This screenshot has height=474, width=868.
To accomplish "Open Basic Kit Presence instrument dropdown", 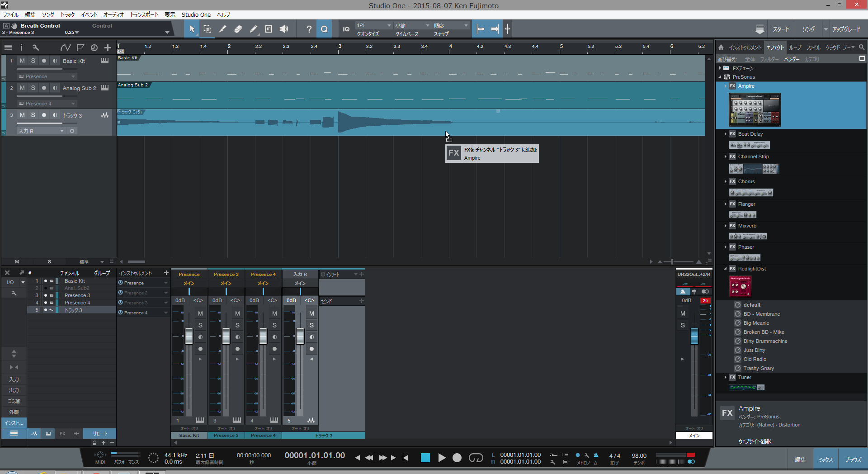I will tap(47, 76).
